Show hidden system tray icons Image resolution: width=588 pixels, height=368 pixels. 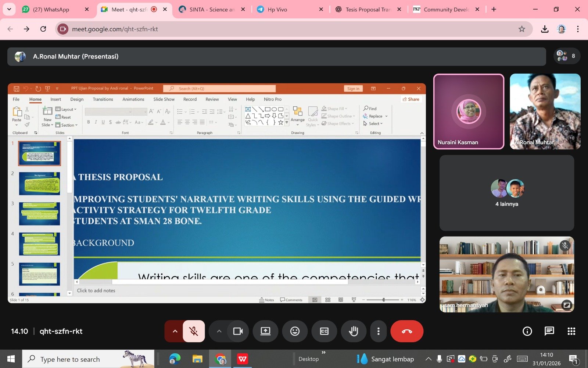428,359
